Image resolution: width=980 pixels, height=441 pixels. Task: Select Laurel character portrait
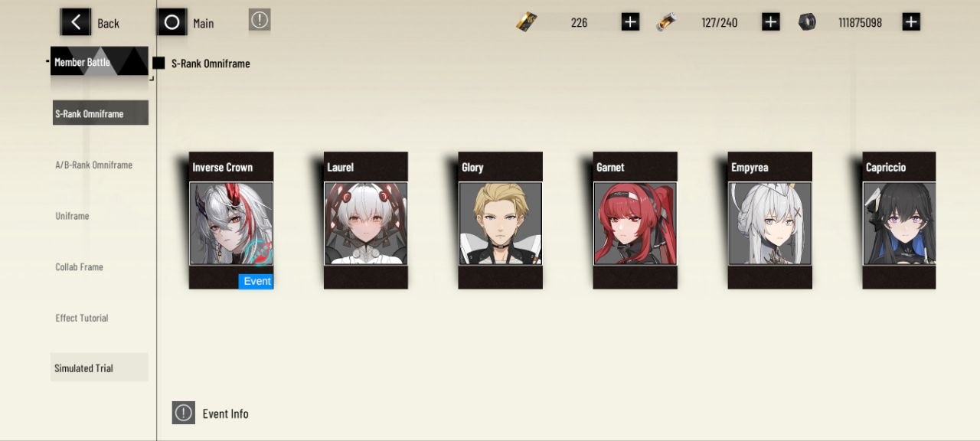[x=366, y=224]
